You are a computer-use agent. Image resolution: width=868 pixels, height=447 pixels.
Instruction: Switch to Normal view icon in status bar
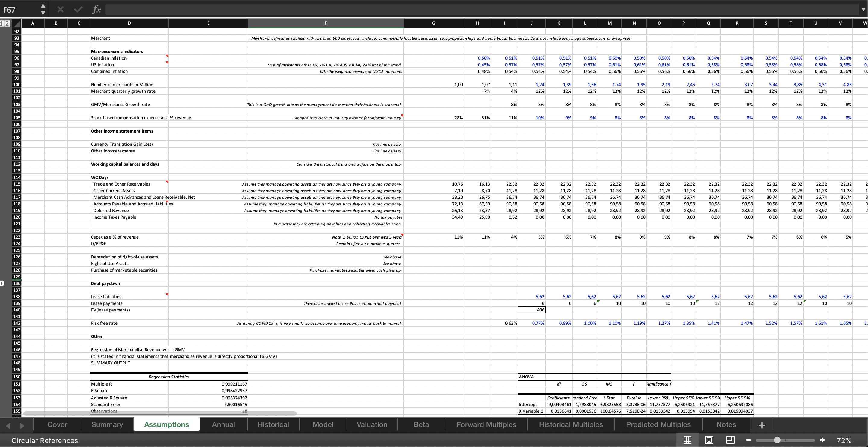coord(687,440)
